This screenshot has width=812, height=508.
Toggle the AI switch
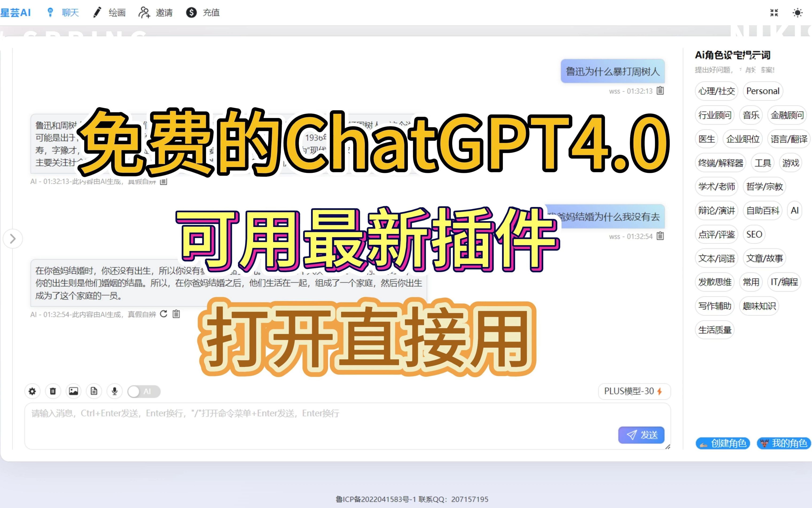[x=144, y=391]
